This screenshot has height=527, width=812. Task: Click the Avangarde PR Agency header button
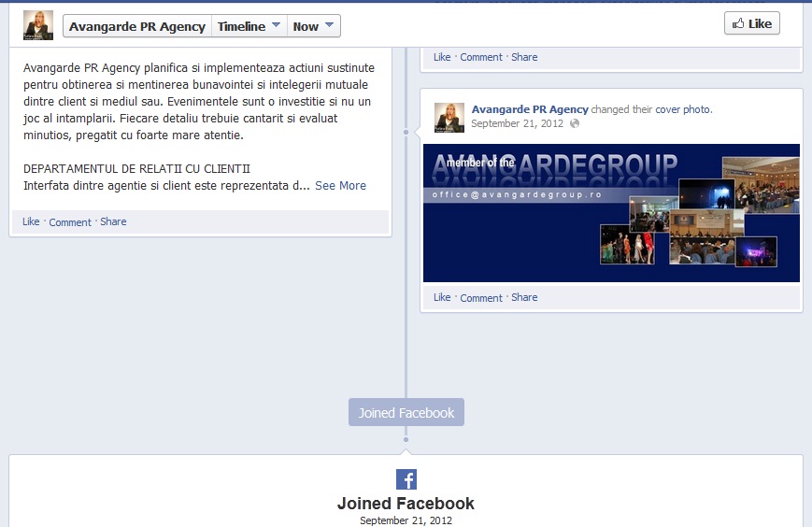(137, 26)
